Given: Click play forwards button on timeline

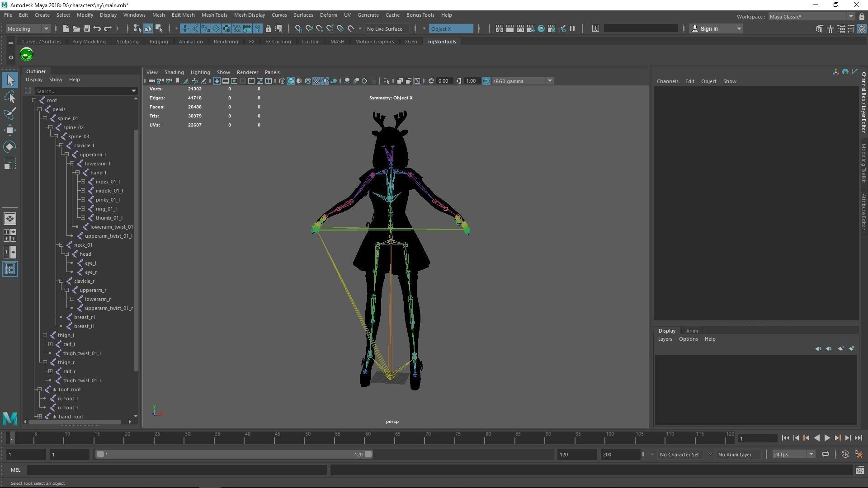Looking at the screenshot, I should (x=827, y=438).
